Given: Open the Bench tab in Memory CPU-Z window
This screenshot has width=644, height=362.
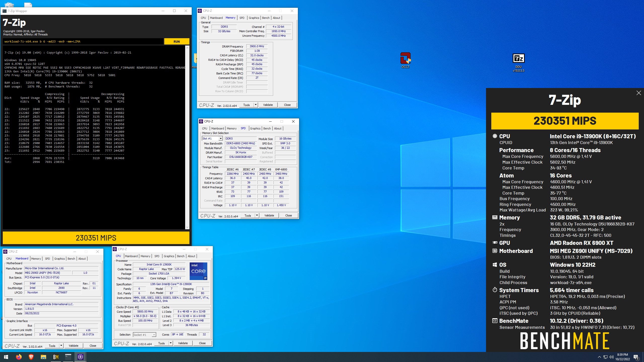Looking at the screenshot, I should coord(266,18).
